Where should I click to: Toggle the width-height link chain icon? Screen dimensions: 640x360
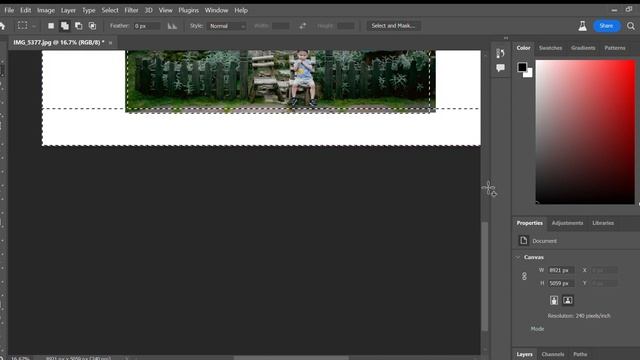point(524,276)
